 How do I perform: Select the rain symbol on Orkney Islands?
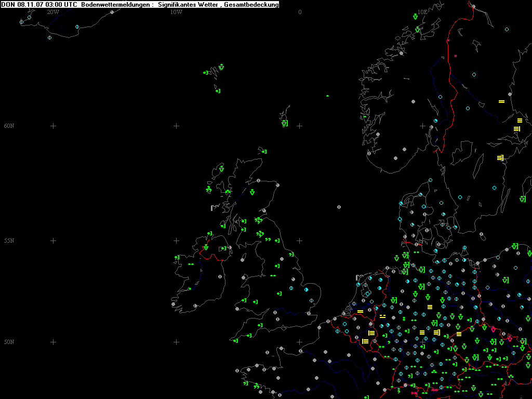(264, 152)
